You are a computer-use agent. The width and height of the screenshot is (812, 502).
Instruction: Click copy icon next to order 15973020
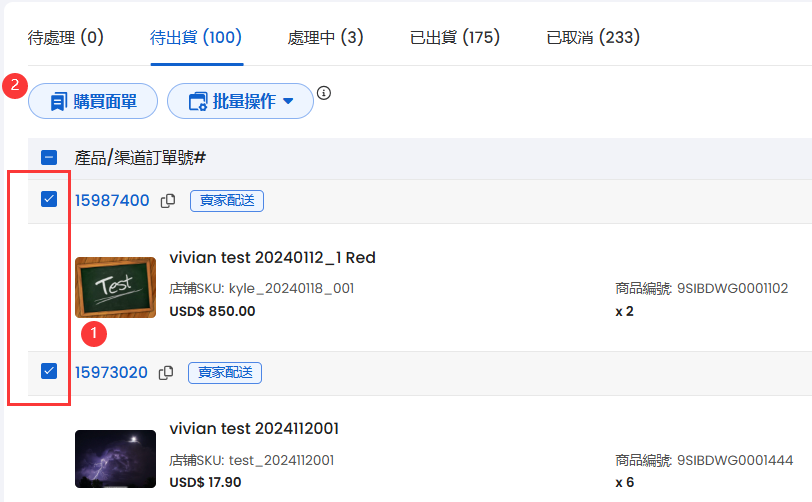[x=166, y=373]
